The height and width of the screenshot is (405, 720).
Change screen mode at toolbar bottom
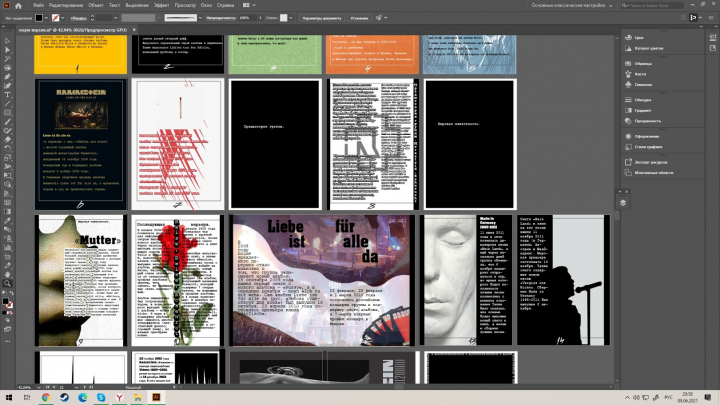[x=7, y=329]
